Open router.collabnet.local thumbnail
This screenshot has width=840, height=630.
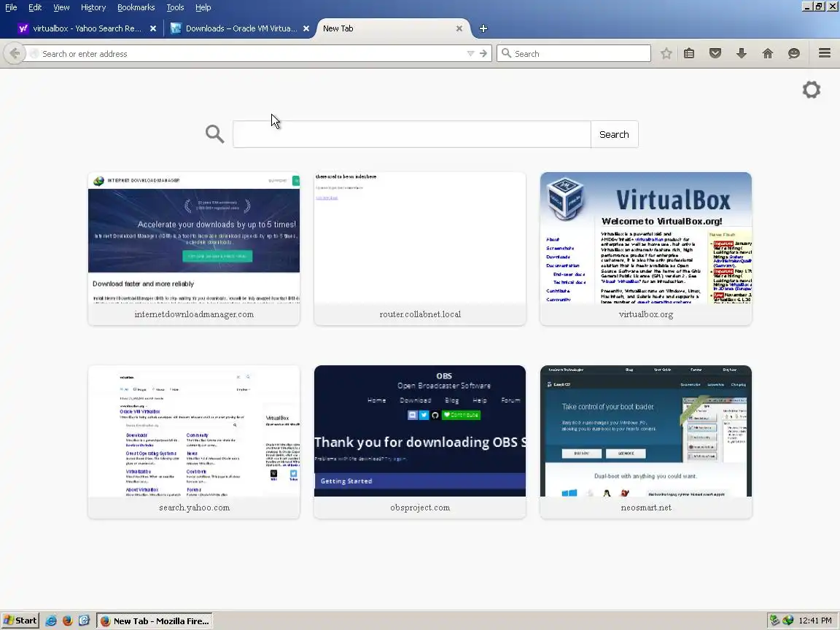tap(420, 249)
